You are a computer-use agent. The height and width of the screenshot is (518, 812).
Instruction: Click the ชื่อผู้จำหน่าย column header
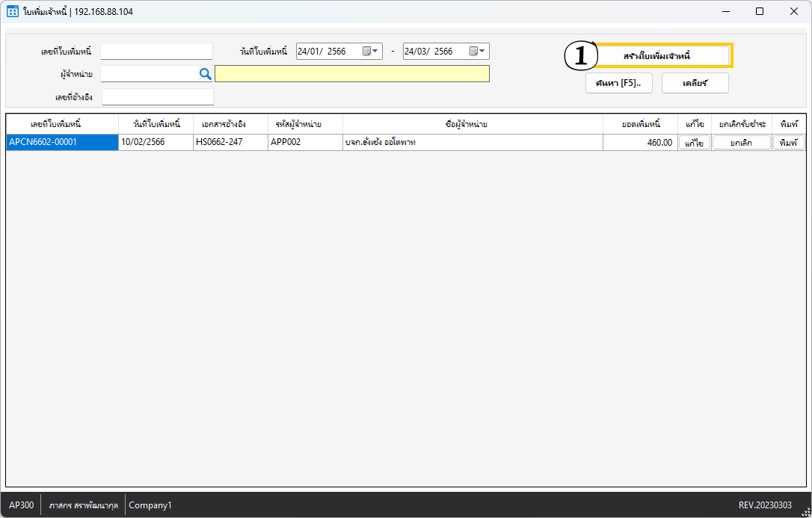[x=472, y=124]
